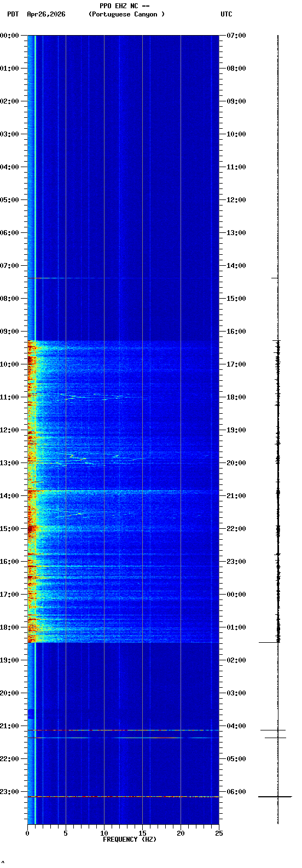
Task: Click the UTC time label '16:00'
Action: tap(236, 332)
